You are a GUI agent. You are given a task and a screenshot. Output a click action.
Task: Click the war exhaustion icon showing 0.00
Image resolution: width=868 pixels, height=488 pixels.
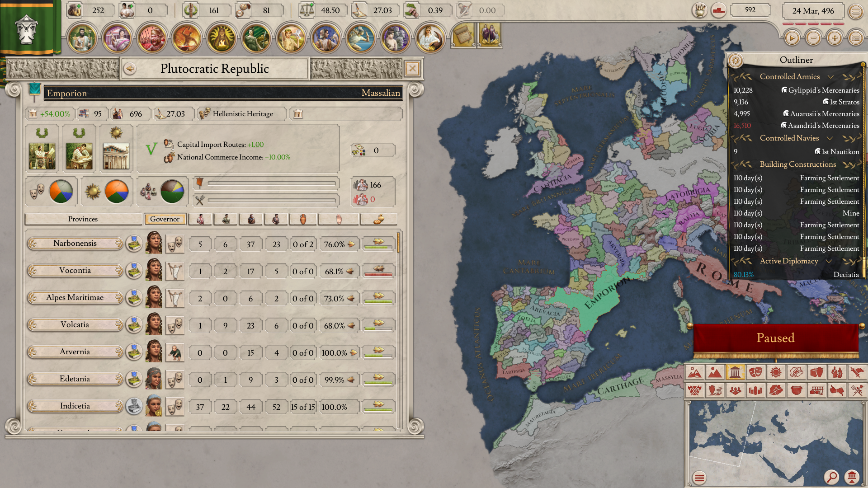pos(464,10)
